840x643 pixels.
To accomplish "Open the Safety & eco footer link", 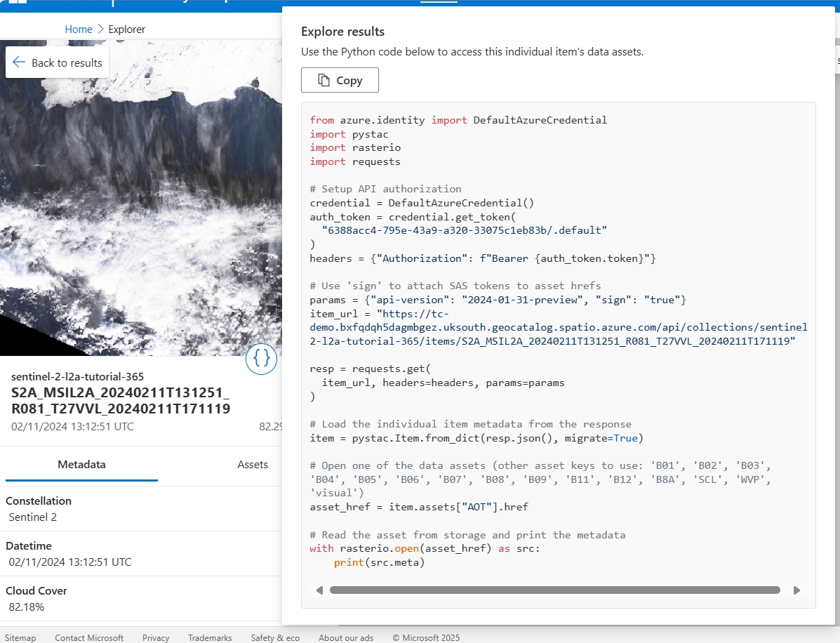I will point(275,637).
